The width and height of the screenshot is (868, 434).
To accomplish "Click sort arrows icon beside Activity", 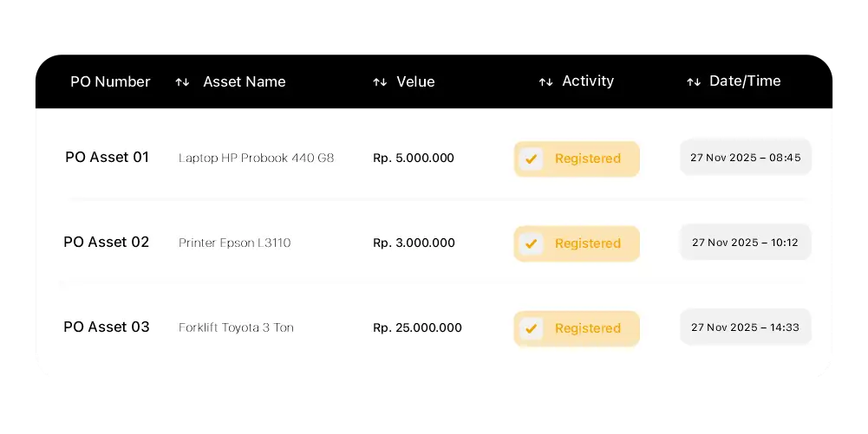I will coord(545,82).
